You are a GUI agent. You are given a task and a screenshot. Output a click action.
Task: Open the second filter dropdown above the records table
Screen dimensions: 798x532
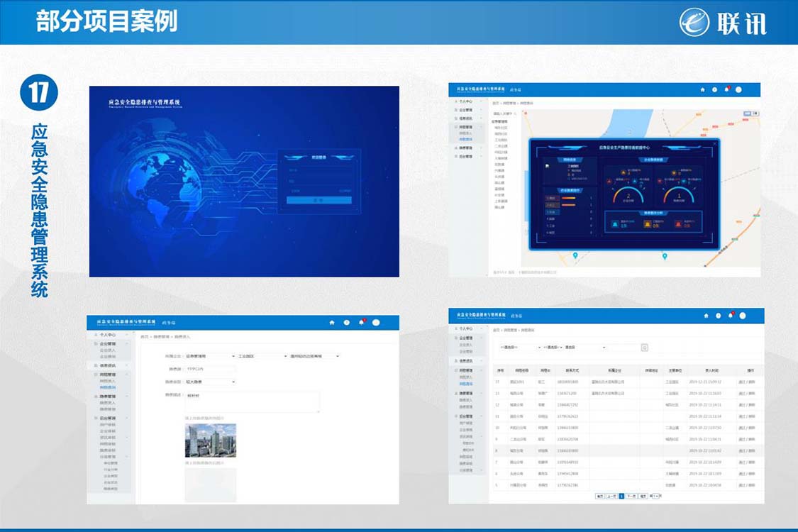[x=552, y=347]
